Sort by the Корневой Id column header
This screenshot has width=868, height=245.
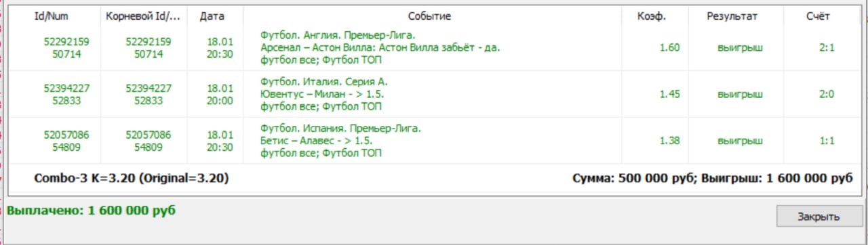(x=143, y=16)
